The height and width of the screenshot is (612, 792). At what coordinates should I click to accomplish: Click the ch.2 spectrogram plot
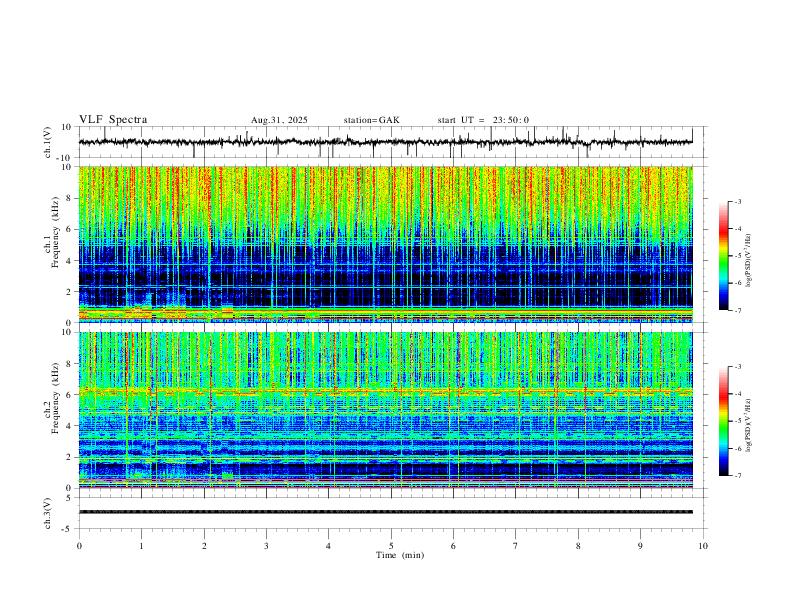coord(385,410)
